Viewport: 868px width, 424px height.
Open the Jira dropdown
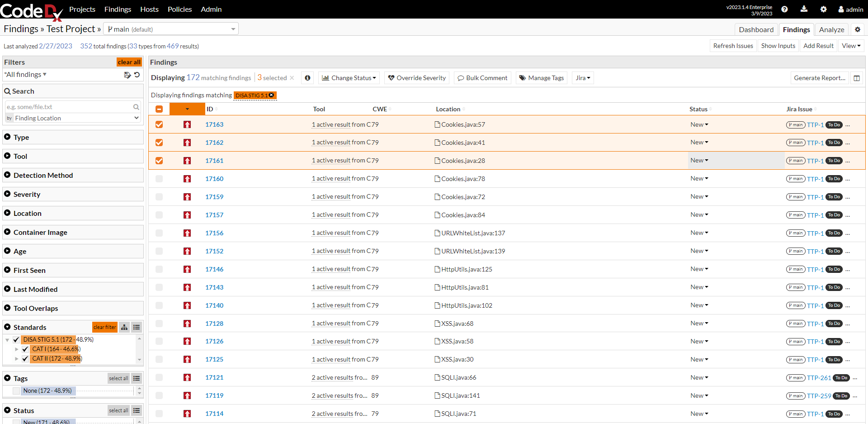[x=583, y=78]
